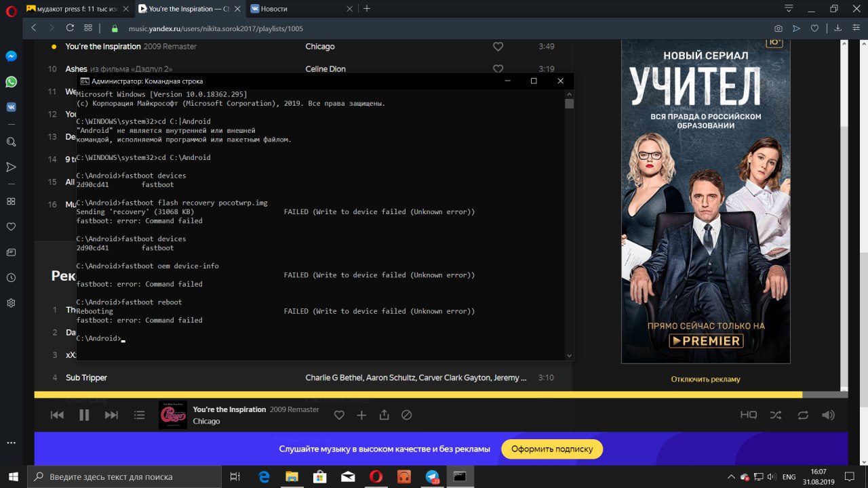Select the Sub Tripper track
868x488 pixels.
click(86, 378)
